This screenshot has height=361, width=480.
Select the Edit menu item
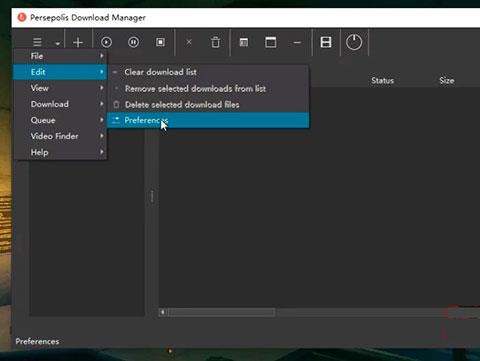click(x=60, y=72)
